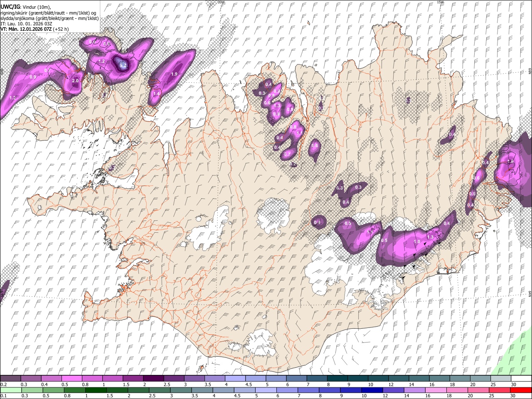
Task: Click the '0.1' label text under rain scale
Action: click(x=4, y=396)
